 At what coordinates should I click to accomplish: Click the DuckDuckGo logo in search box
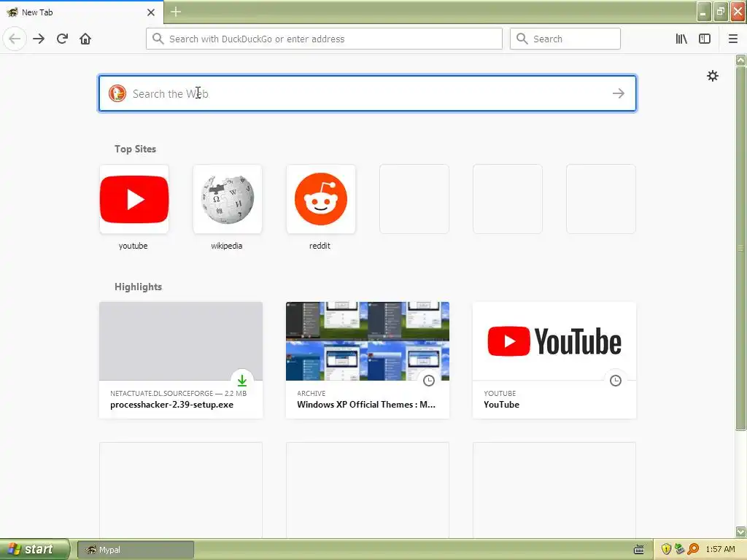117,93
